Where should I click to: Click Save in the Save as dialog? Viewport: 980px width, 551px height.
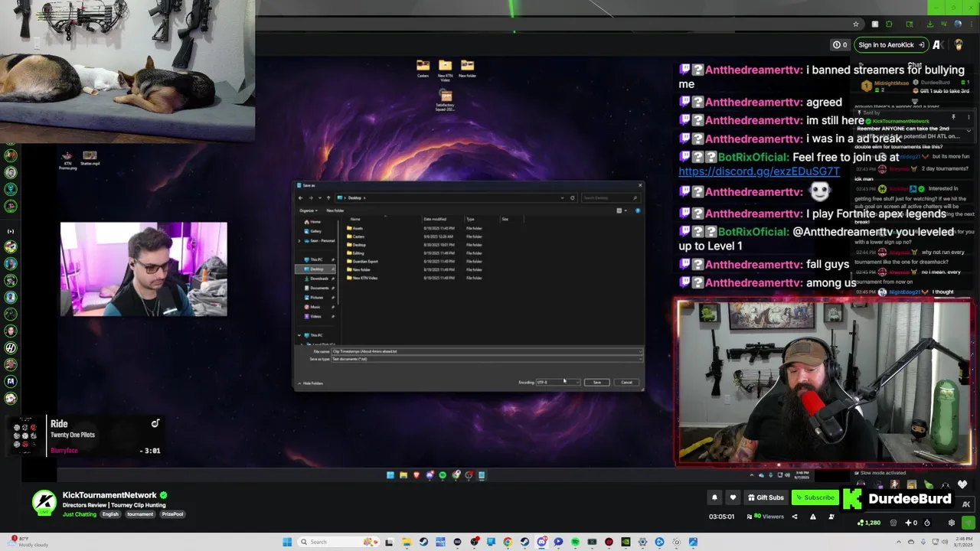596,382
